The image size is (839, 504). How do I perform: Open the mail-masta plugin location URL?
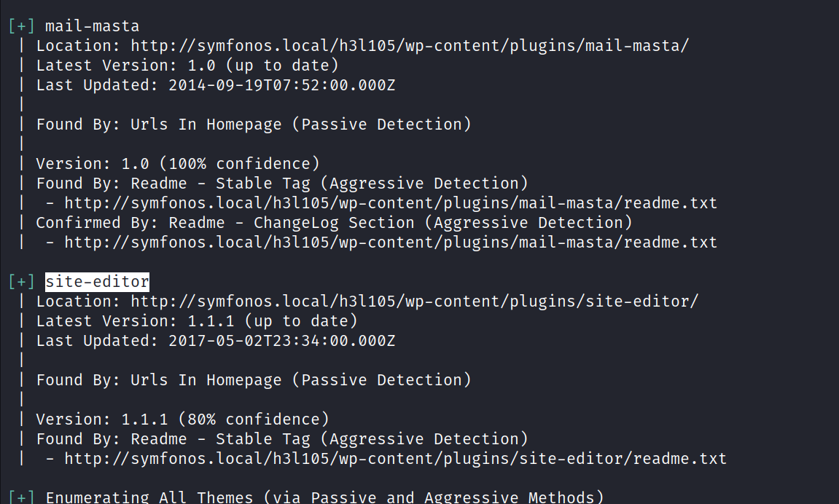click(x=410, y=45)
